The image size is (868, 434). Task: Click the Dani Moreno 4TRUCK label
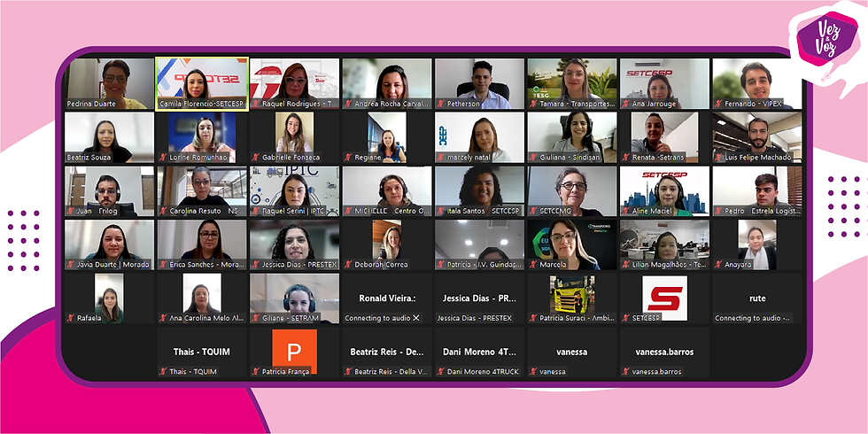coord(483,372)
